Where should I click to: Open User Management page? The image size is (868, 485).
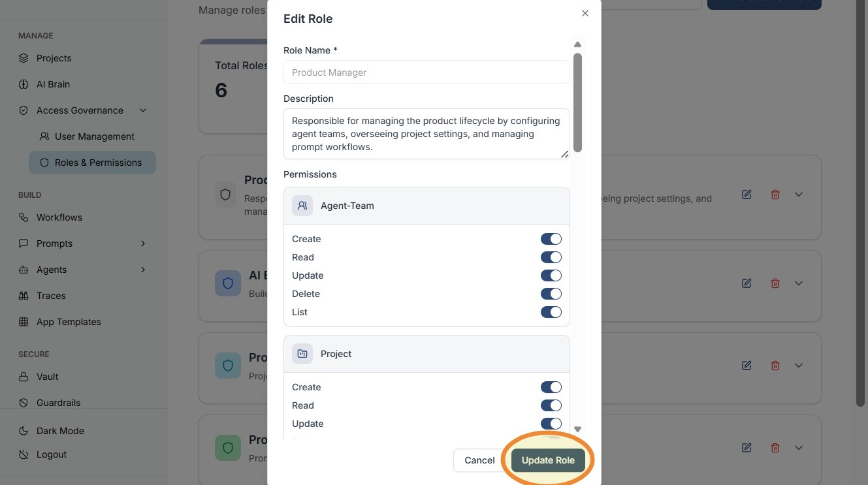[94, 136]
